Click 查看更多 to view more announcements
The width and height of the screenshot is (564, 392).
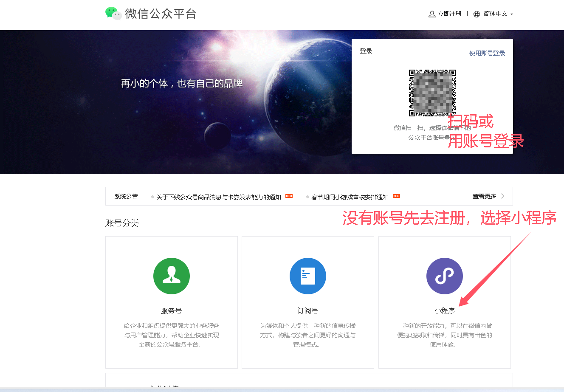coord(484,196)
